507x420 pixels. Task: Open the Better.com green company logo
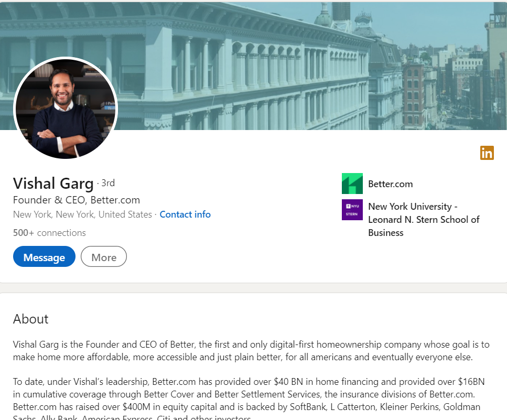click(x=352, y=184)
